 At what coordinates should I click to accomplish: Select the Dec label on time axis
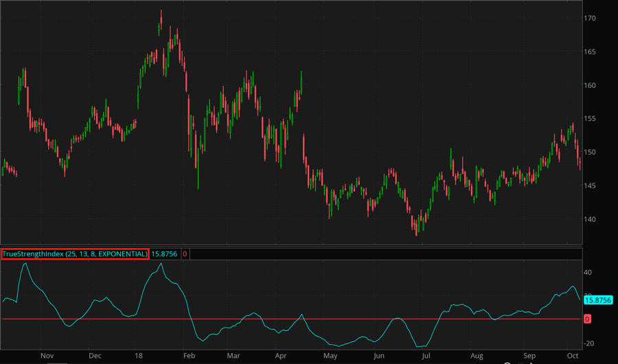click(x=95, y=356)
